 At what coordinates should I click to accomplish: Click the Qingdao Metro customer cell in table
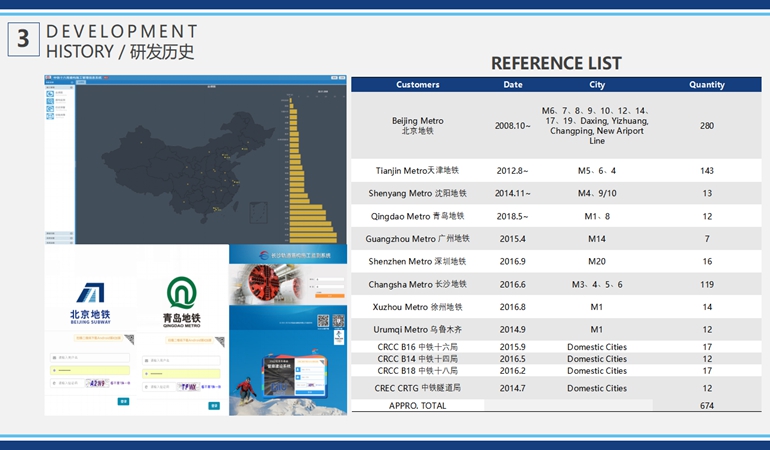click(x=417, y=216)
